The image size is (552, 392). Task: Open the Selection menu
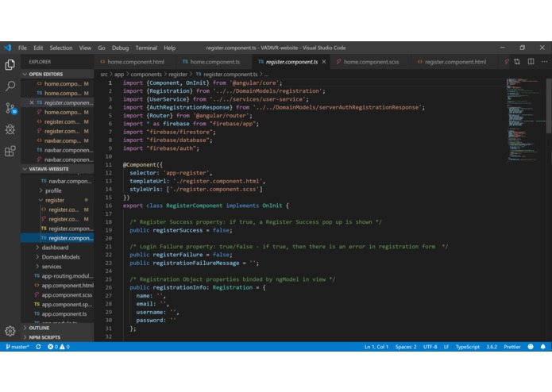(61, 48)
